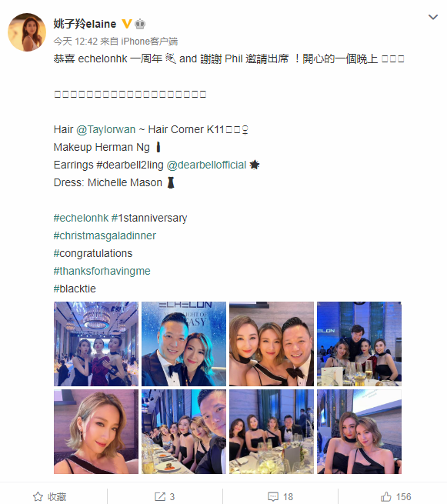Open the profile avatar photo
Screen dimensions: 447x504
pyautogui.click(x=27, y=32)
